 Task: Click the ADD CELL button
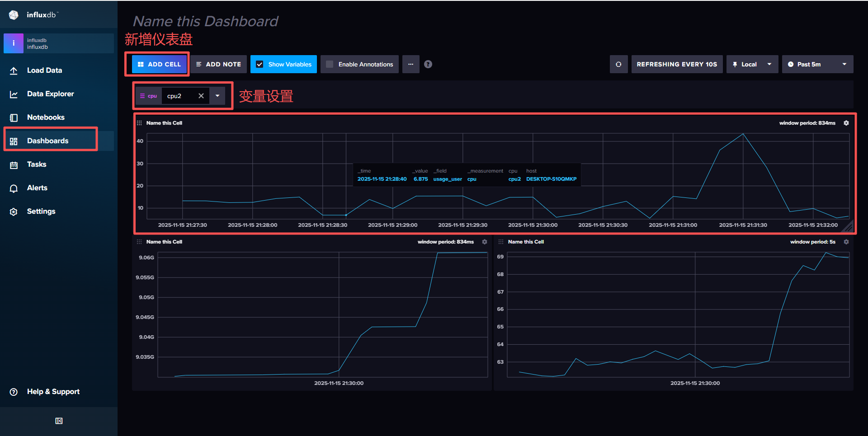[x=159, y=64]
